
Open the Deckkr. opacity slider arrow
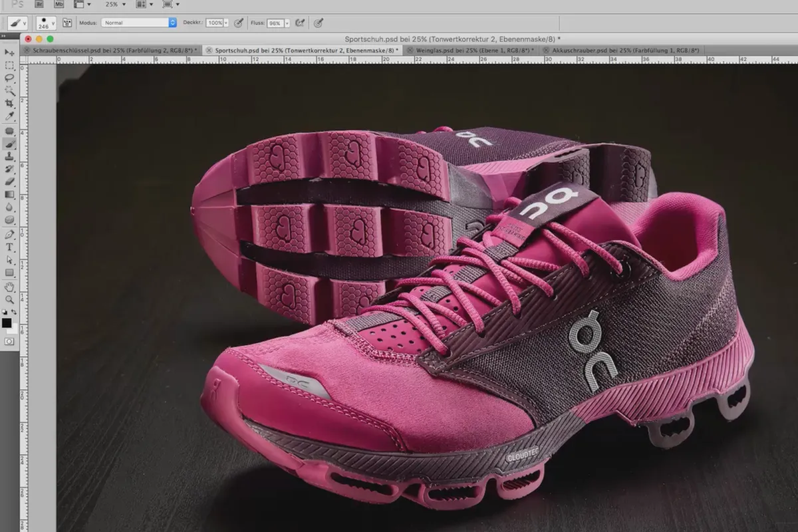click(226, 23)
